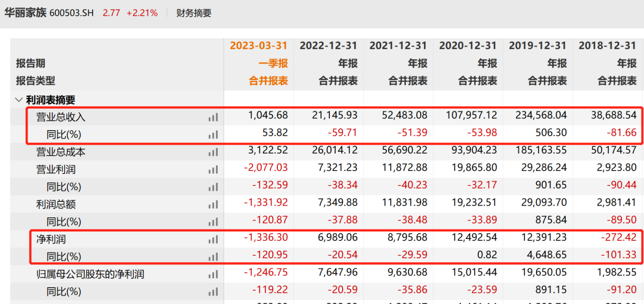Click operating profit value 29,286.24
The height and width of the screenshot is (304, 644).
[544, 168]
